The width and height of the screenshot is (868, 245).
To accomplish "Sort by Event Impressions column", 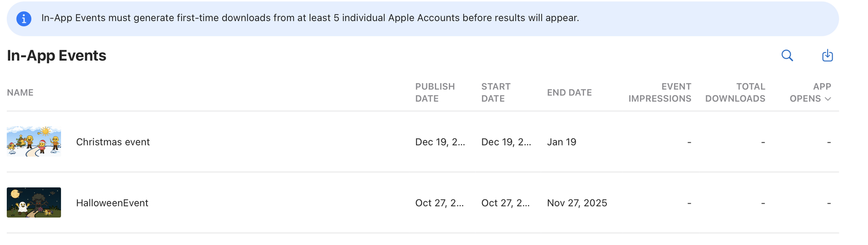I will pos(660,92).
